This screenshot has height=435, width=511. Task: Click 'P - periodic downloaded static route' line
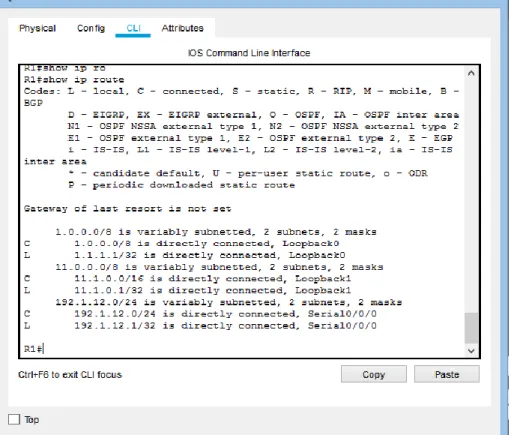click(182, 185)
